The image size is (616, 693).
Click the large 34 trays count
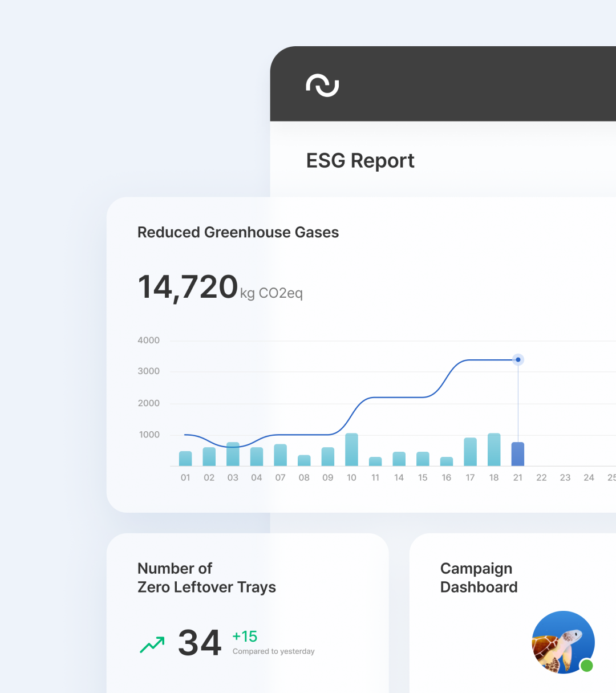coord(199,643)
